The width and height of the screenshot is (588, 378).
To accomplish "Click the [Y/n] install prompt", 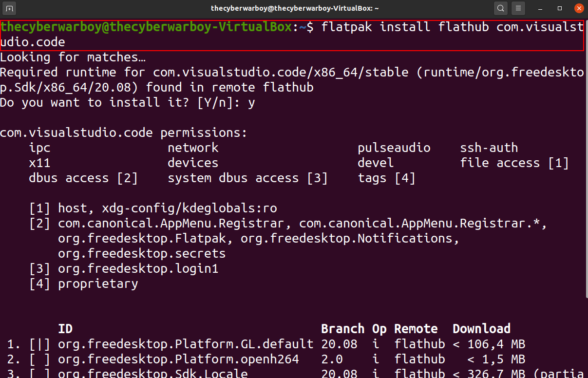I will click(222, 103).
